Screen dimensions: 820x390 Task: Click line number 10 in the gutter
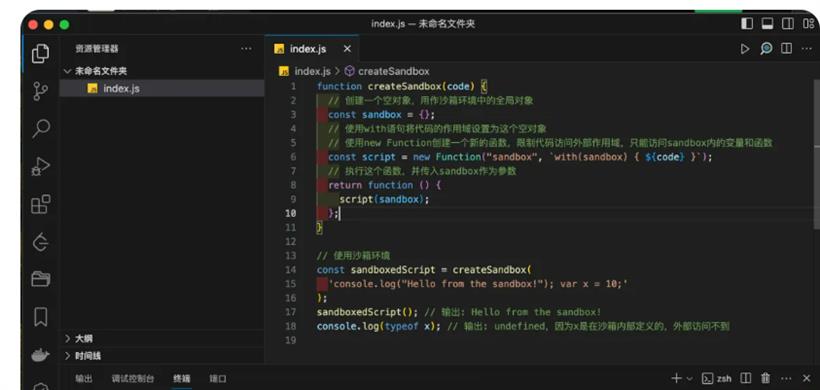pos(290,213)
